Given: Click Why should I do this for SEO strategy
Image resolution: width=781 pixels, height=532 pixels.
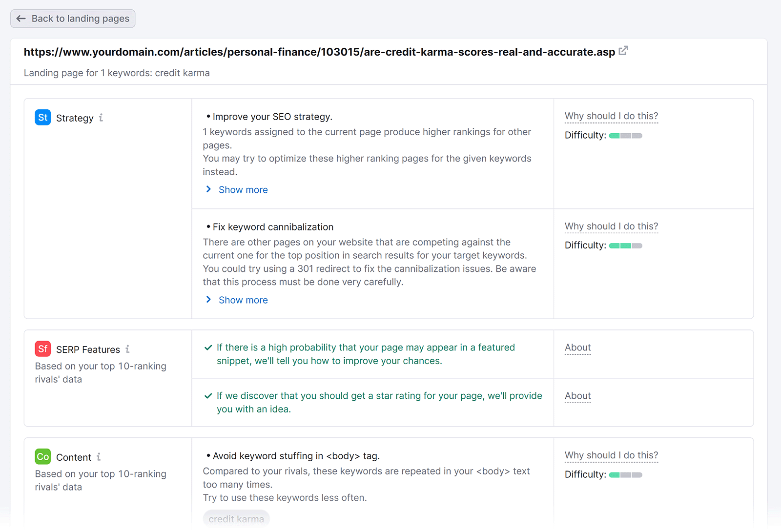Looking at the screenshot, I should (x=611, y=116).
